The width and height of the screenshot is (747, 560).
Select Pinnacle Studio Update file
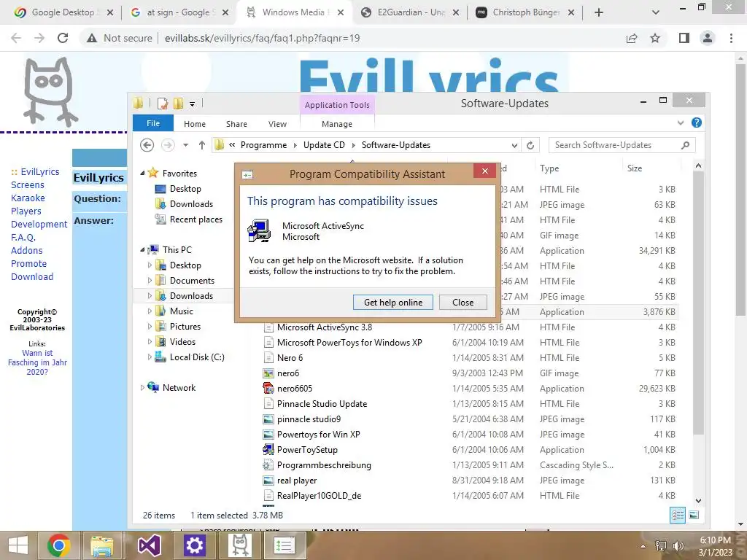(322, 404)
